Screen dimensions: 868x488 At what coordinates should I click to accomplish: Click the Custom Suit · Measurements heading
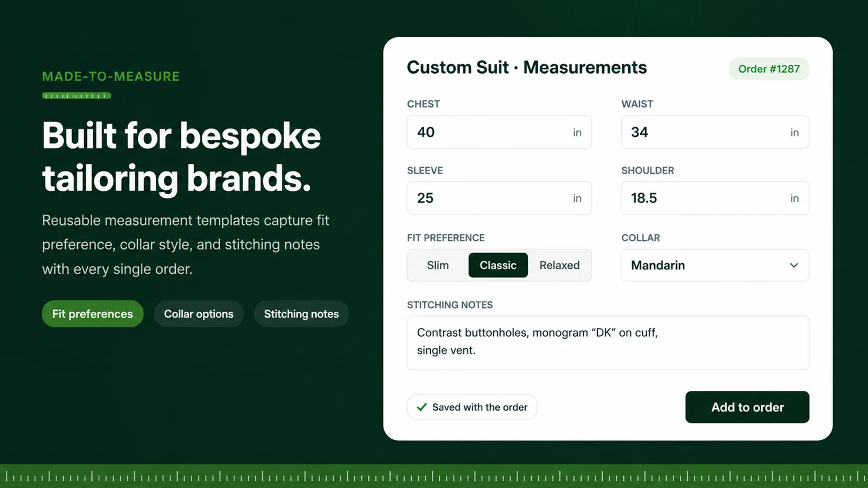pos(527,68)
